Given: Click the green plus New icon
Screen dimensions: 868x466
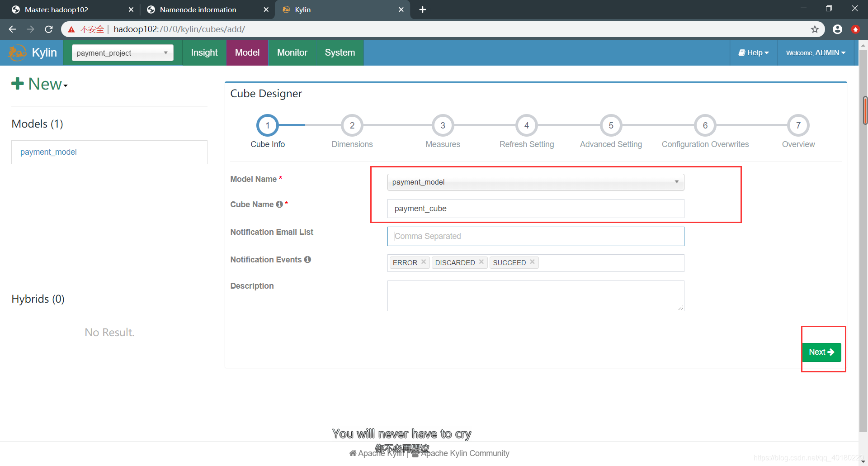Looking at the screenshot, I should [18, 83].
